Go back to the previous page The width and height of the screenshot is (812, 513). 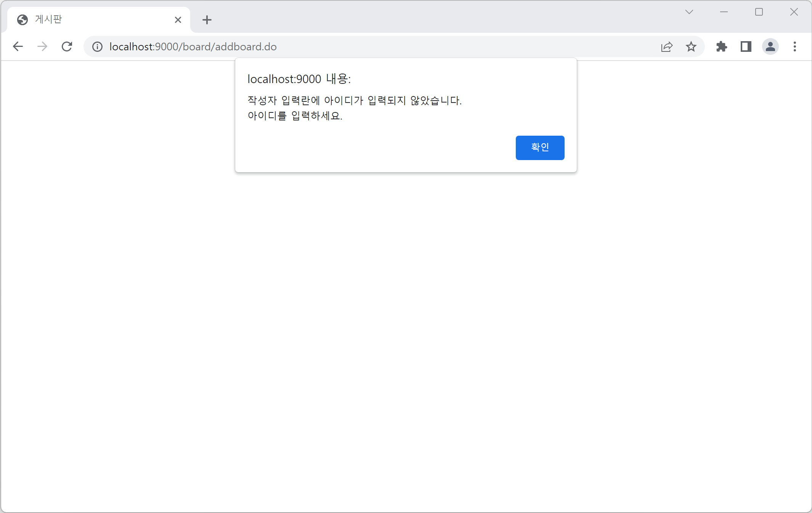coord(18,46)
